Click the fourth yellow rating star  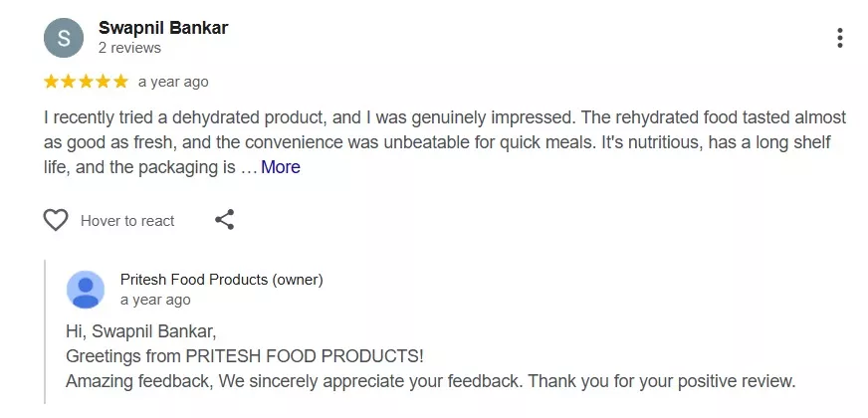click(104, 81)
